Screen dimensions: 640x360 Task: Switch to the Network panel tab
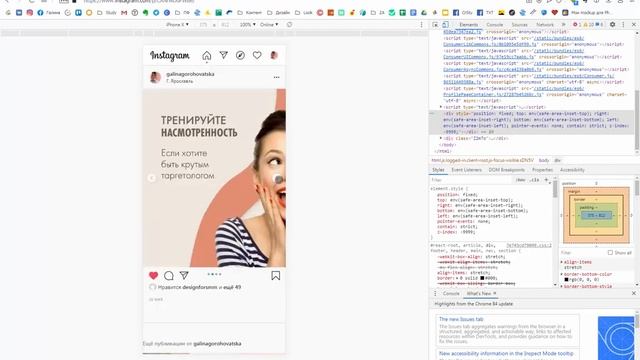point(544,24)
